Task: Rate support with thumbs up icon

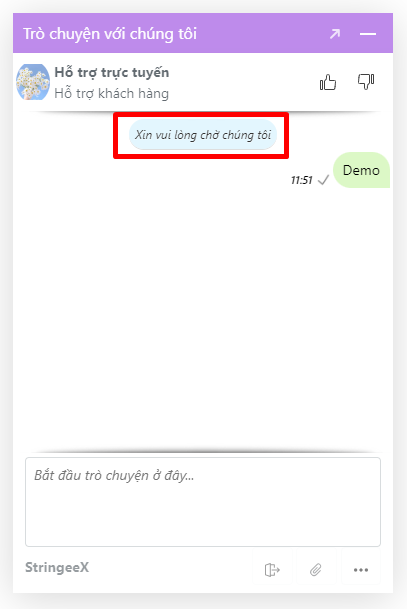Action: click(x=328, y=82)
